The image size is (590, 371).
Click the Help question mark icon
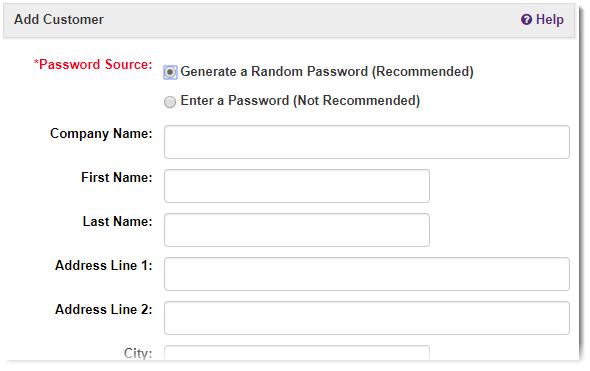(526, 20)
